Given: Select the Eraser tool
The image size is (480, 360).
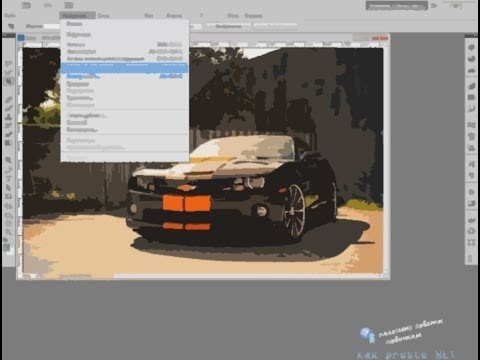Looking at the screenshot, I should (9, 135).
